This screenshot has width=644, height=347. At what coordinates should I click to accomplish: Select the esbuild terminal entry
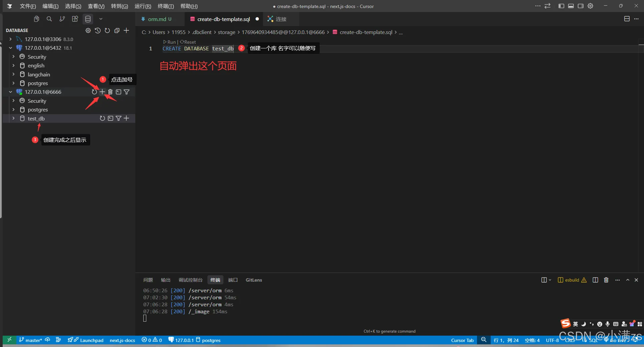pyautogui.click(x=572, y=280)
